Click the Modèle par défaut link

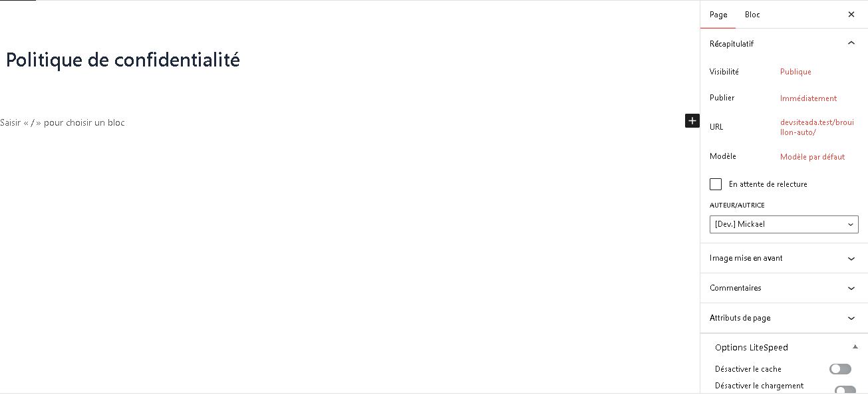[812, 157]
